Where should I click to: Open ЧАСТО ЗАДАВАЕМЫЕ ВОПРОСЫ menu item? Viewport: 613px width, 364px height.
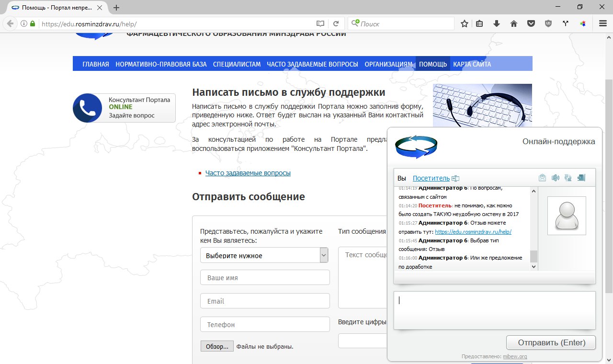313,64
